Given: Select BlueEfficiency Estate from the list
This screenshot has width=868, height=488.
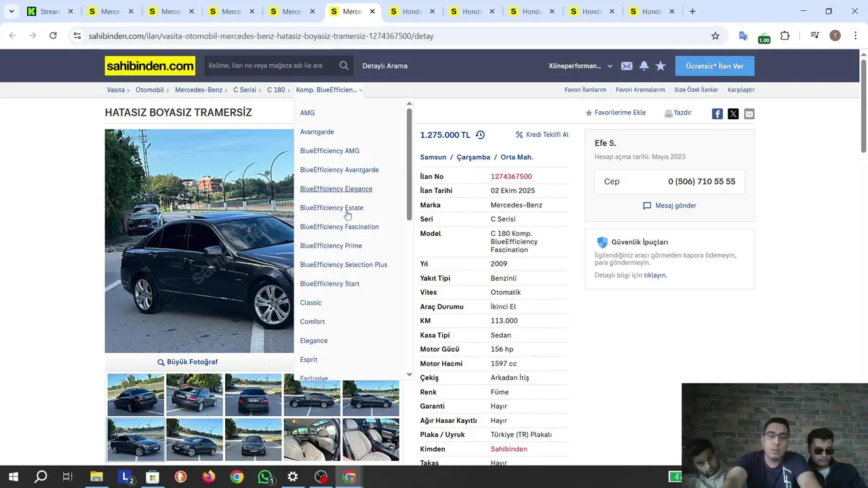Looking at the screenshot, I should click(332, 208).
